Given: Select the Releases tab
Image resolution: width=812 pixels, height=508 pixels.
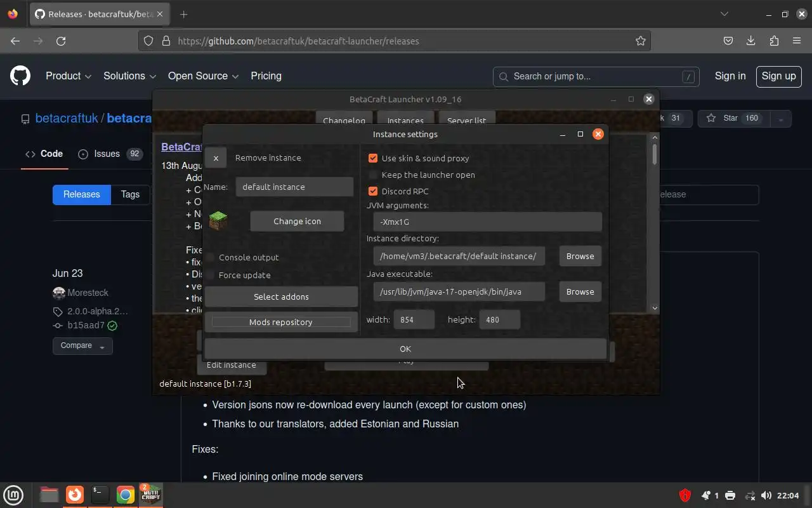Looking at the screenshot, I should (x=81, y=194).
